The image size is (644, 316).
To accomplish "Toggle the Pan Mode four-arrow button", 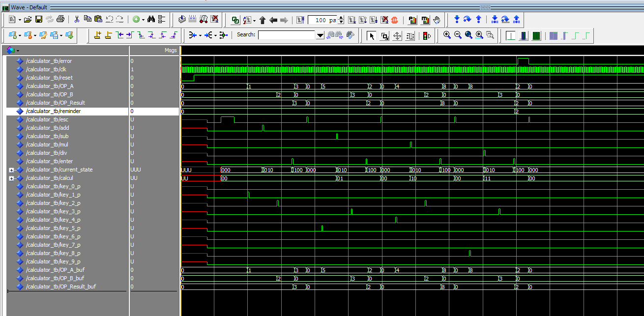I will (x=398, y=35).
